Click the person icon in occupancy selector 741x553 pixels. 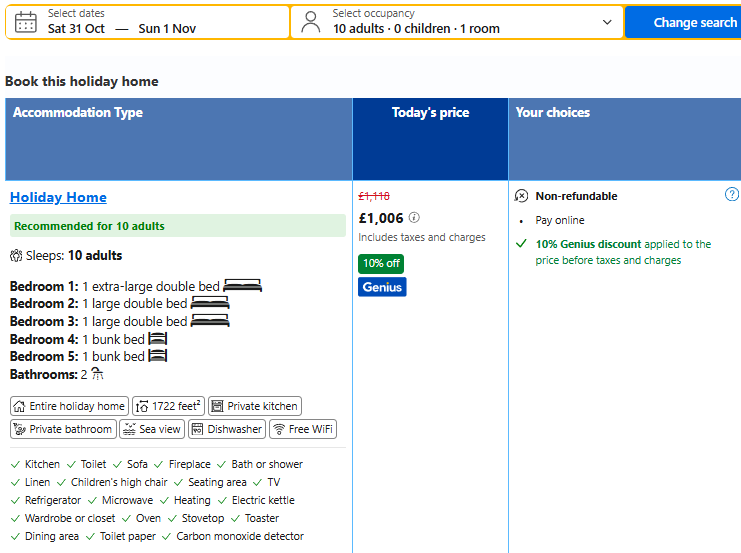(310, 22)
